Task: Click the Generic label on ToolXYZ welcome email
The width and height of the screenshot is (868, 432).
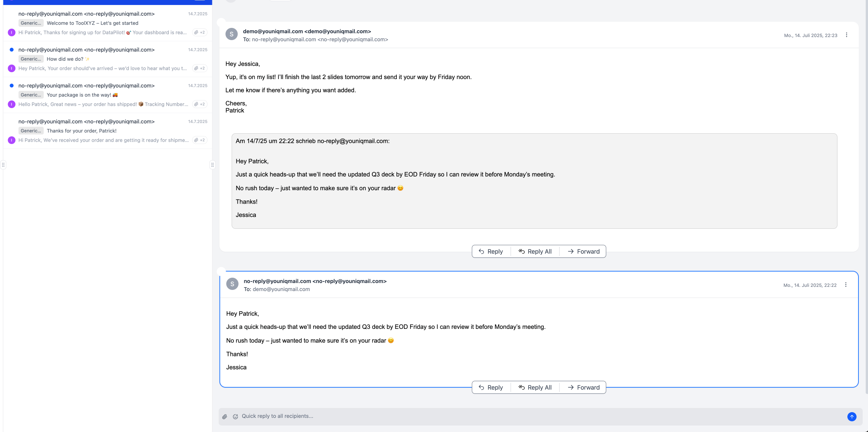Action: (x=31, y=23)
